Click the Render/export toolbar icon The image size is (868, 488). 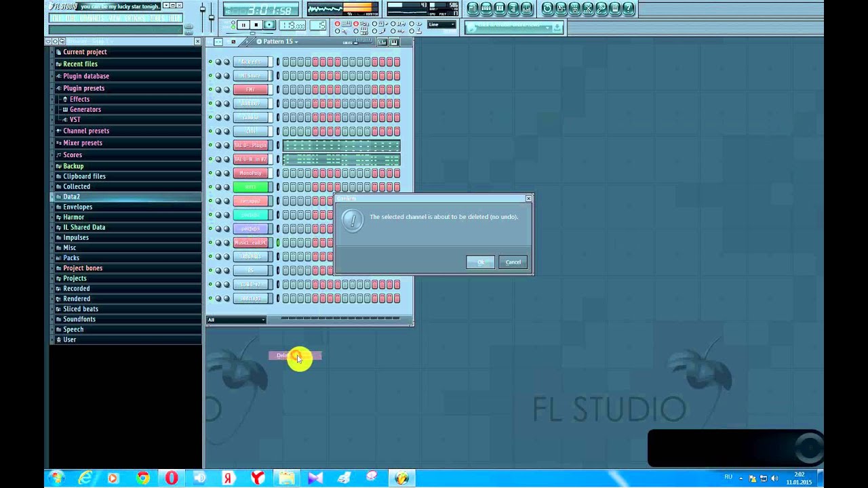click(574, 8)
